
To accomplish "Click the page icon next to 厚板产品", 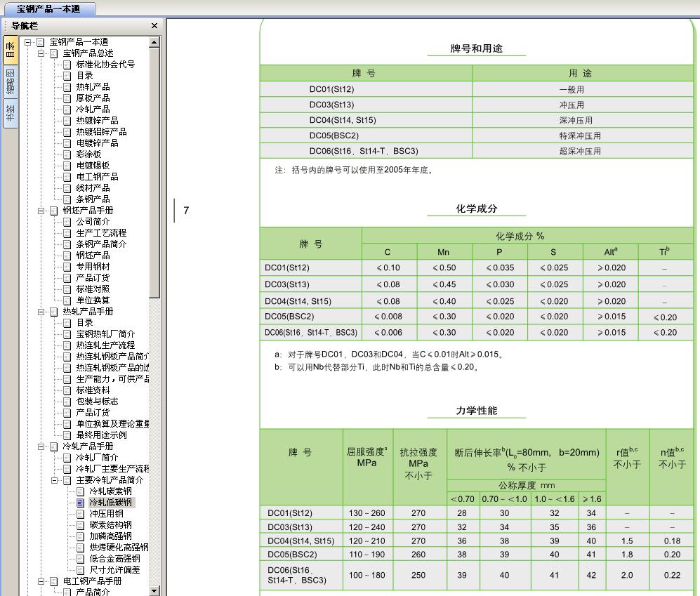I will [67, 98].
